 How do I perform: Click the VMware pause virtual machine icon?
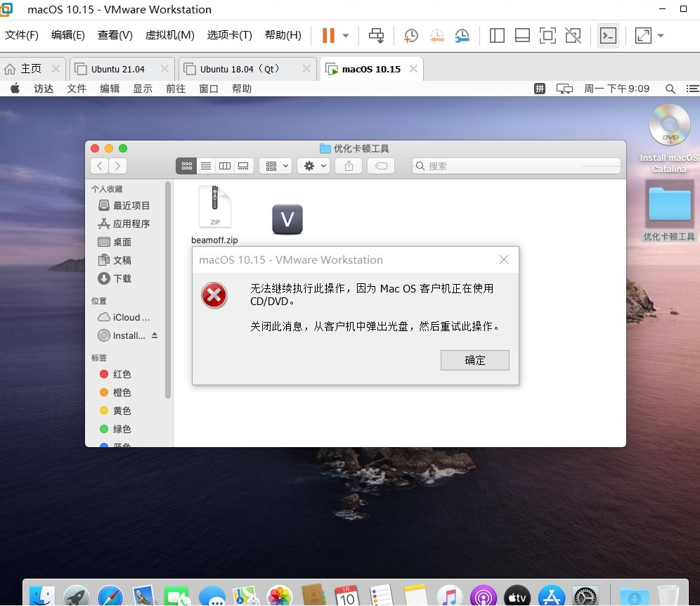(x=328, y=35)
